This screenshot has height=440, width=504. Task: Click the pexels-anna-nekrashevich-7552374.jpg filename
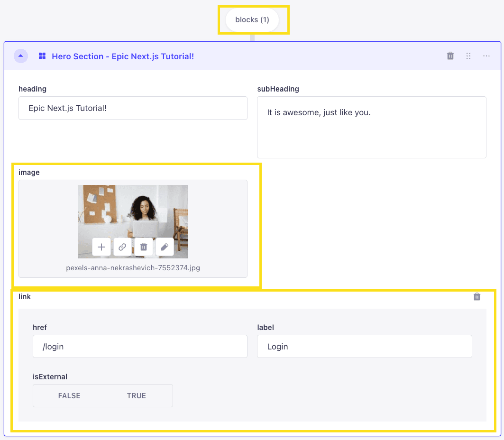(x=133, y=268)
